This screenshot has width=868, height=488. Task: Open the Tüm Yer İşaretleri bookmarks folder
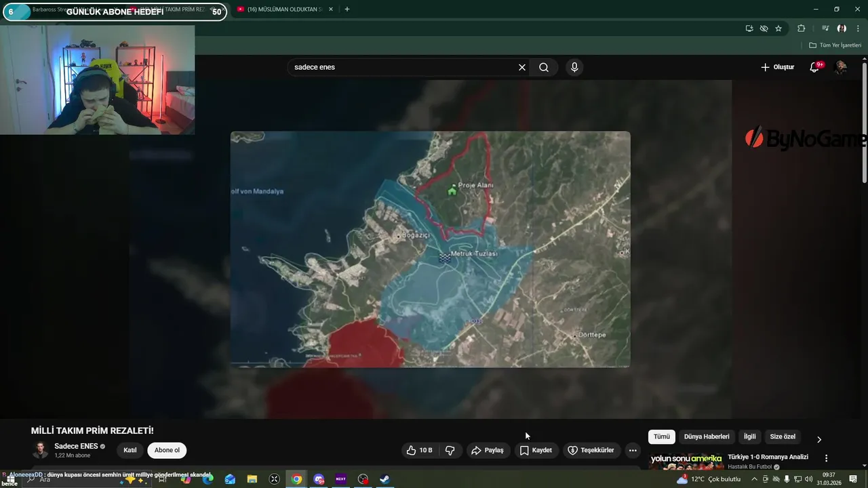click(835, 45)
